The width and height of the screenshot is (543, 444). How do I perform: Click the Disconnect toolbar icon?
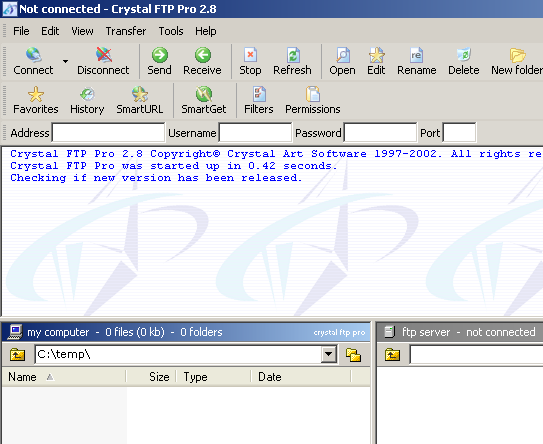[104, 55]
